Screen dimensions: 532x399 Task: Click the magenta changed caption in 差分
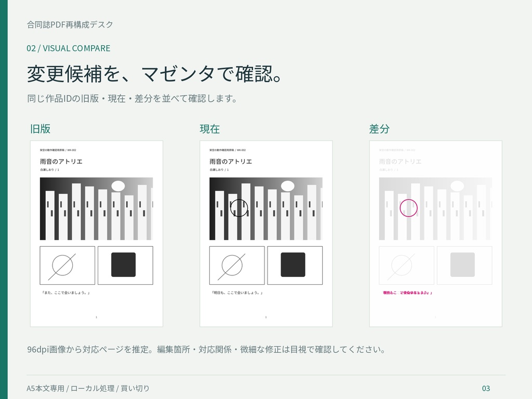[407, 292]
